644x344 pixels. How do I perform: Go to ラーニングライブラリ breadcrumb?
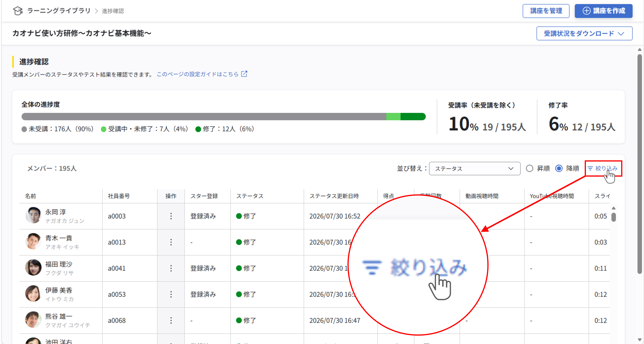tap(59, 11)
